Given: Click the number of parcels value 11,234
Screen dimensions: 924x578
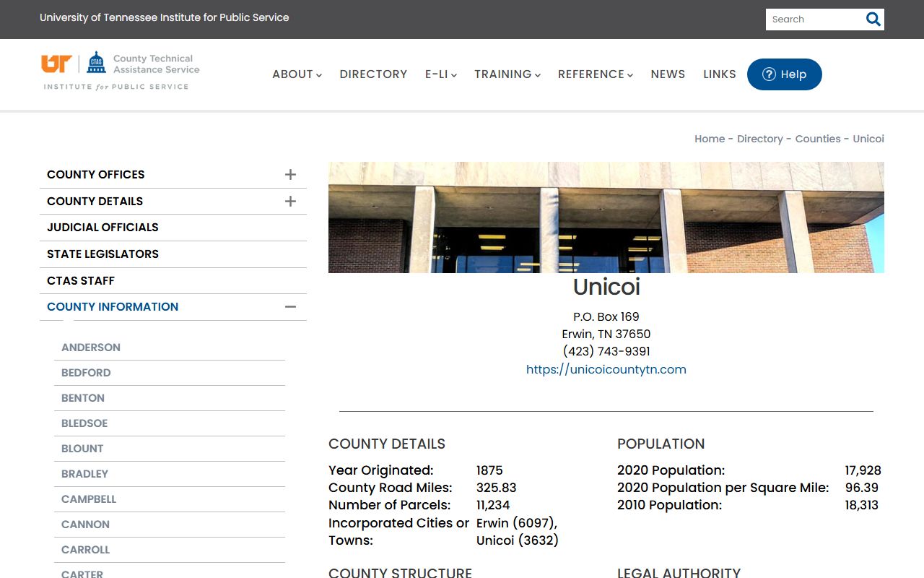Looking at the screenshot, I should (x=493, y=505).
